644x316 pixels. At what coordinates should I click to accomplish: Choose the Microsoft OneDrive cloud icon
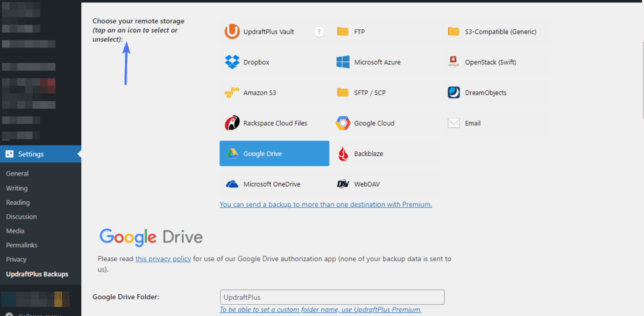point(232,184)
